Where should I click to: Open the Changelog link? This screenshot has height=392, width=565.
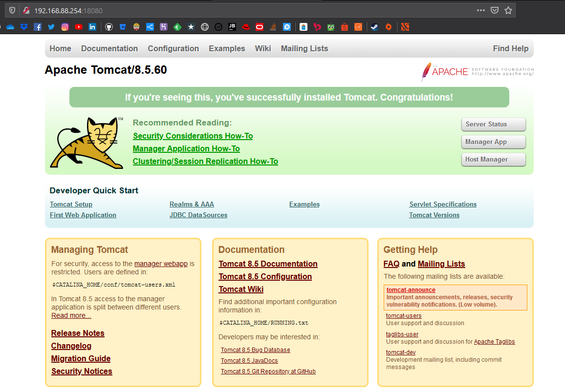tap(71, 346)
